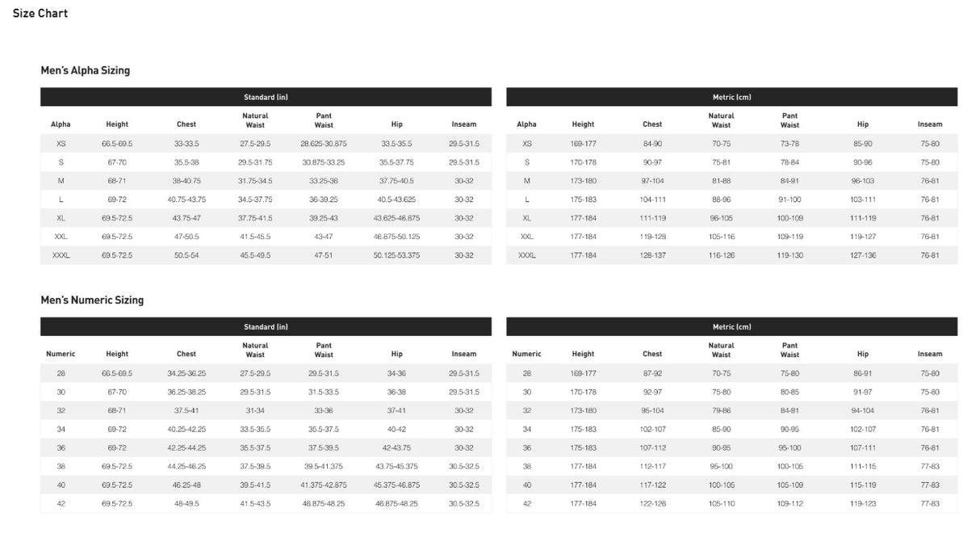The width and height of the screenshot is (980, 538).
Task: Click the Alpha column header in the Alpha Standard table
Action: coord(61,124)
